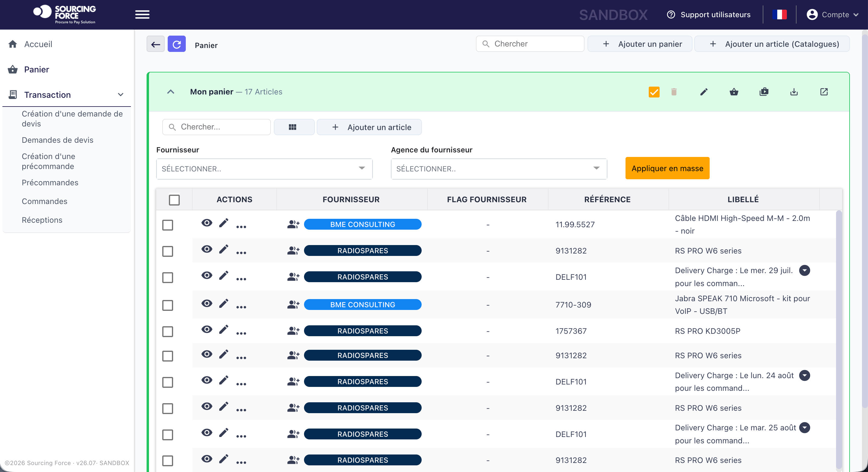Click BME CONSULTING badge on 7710-309 row
868x472 pixels.
[x=363, y=305]
